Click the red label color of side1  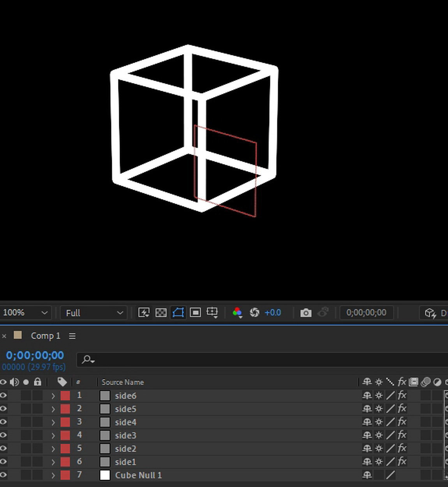(x=65, y=462)
